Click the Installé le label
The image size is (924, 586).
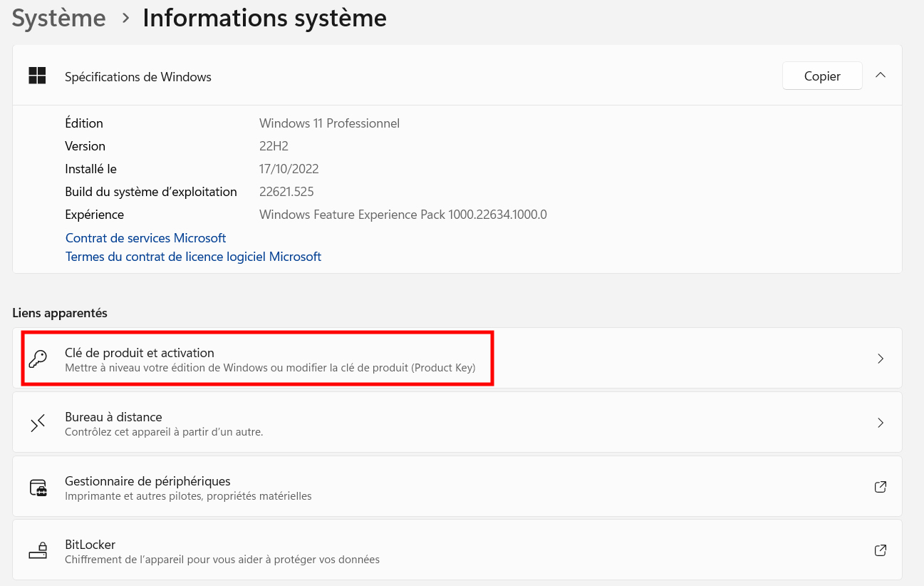tap(90, 169)
